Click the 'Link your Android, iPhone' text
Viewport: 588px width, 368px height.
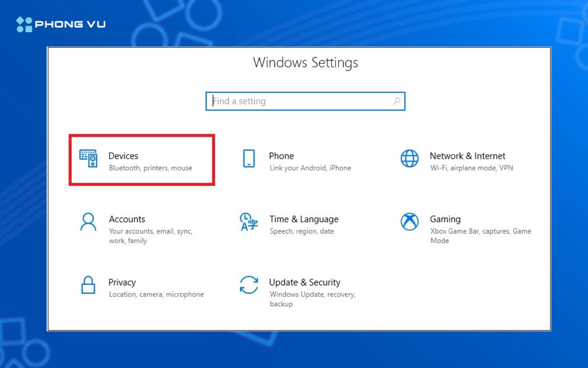coord(310,168)
